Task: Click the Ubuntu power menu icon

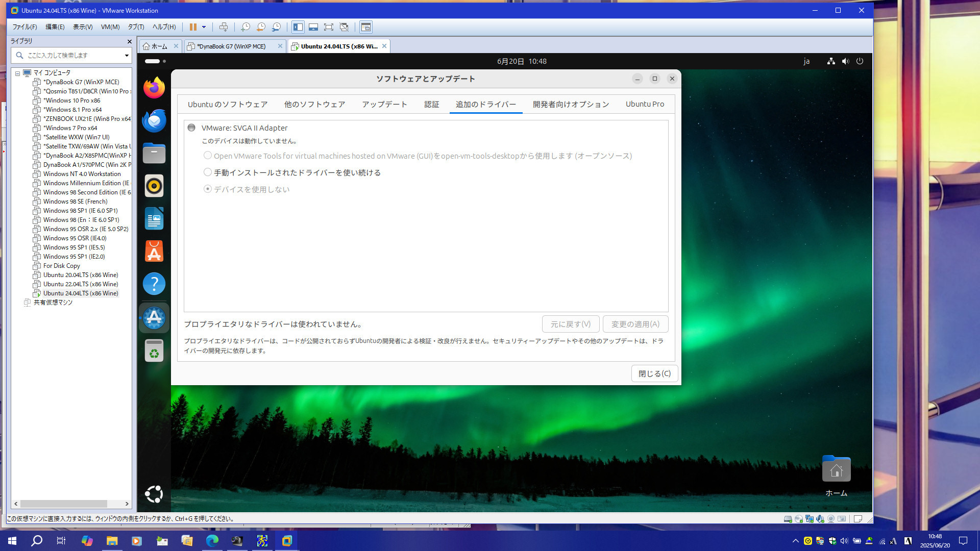Action: 860,61
